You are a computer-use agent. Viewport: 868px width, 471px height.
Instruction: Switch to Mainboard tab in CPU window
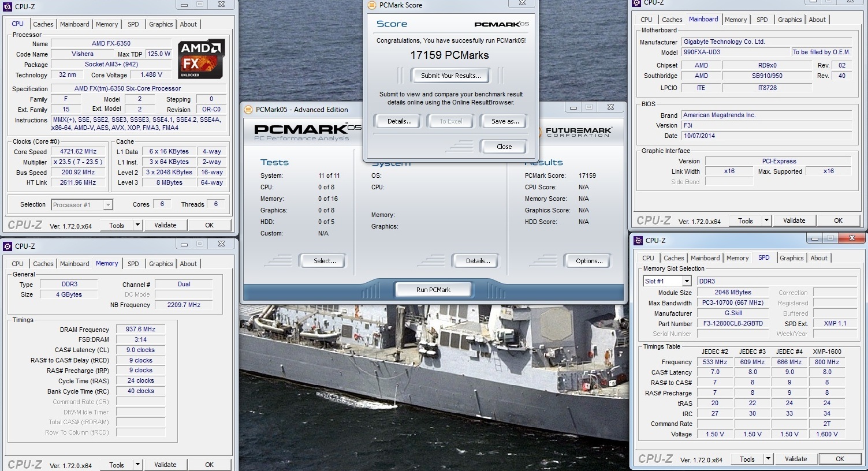(74, 24)
